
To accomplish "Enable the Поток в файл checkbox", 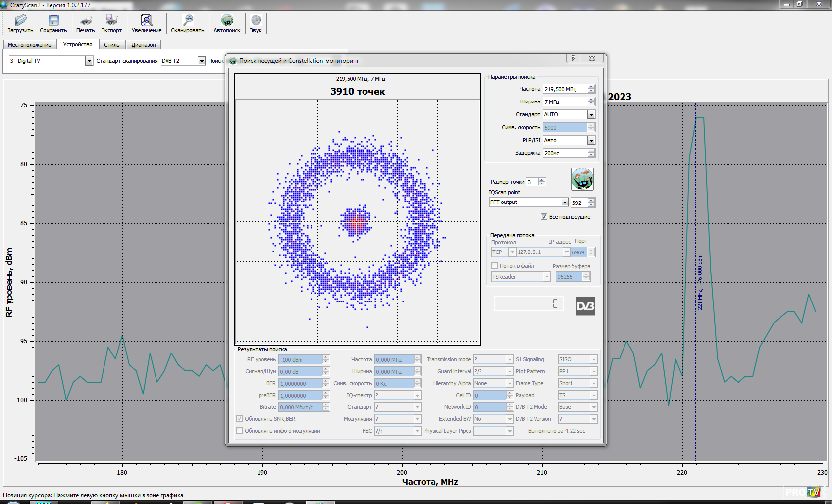I will click(494, 266).
